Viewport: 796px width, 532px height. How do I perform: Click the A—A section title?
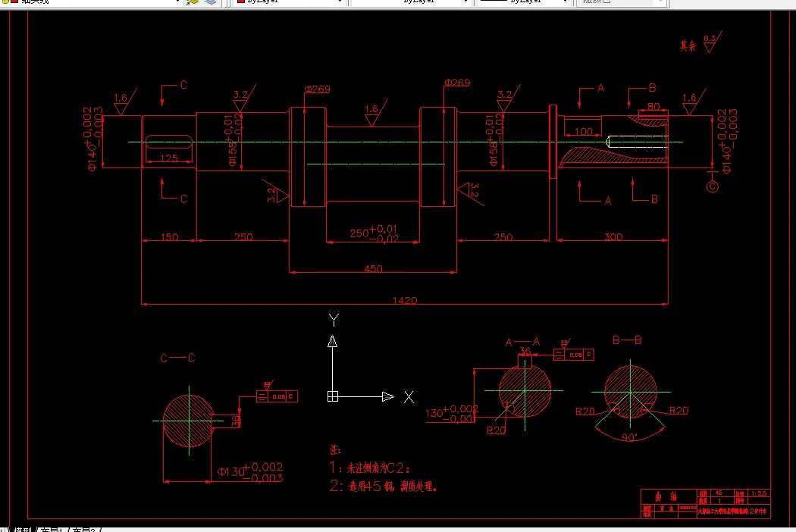[x=522, y=342]
